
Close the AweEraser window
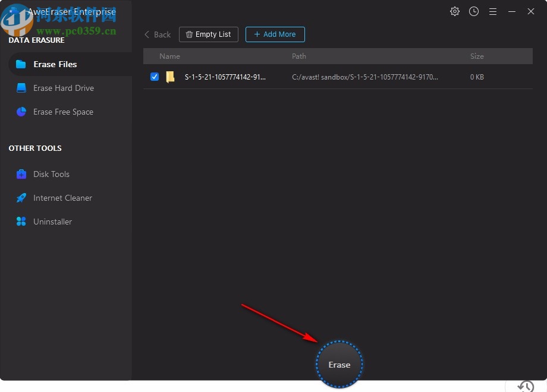[x=530, y=11]
